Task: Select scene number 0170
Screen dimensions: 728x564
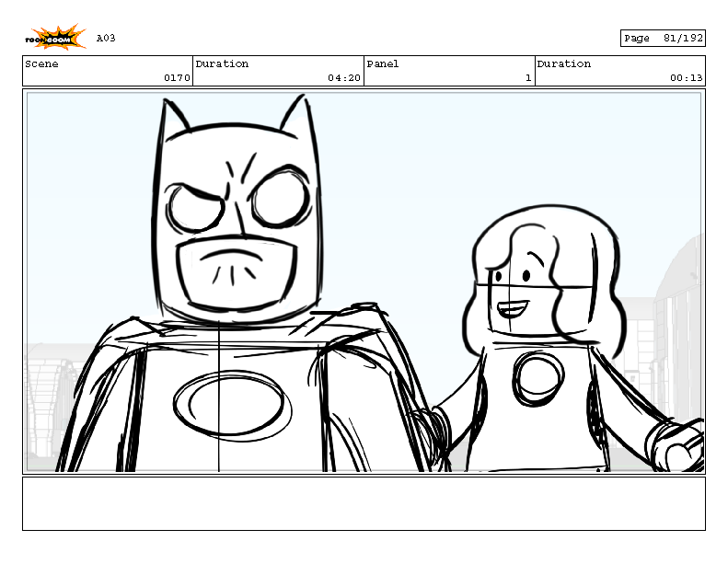Action: click(177, 78)
